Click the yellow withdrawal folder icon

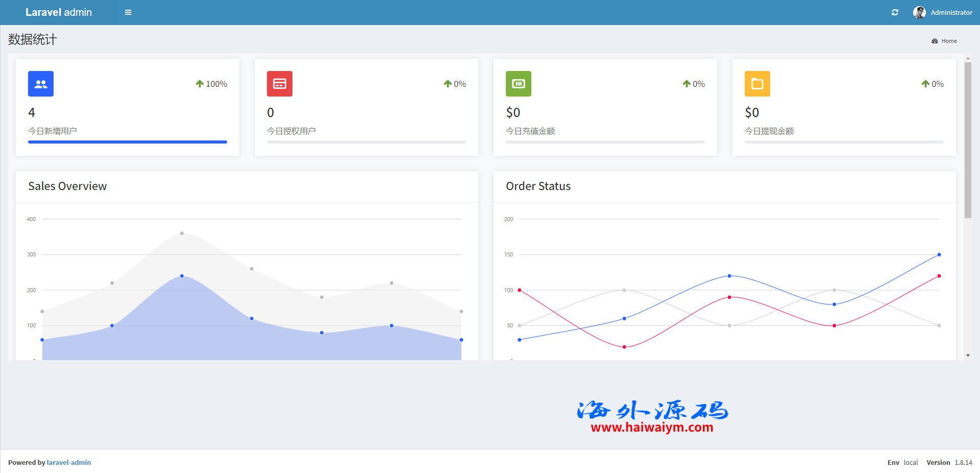757,84
